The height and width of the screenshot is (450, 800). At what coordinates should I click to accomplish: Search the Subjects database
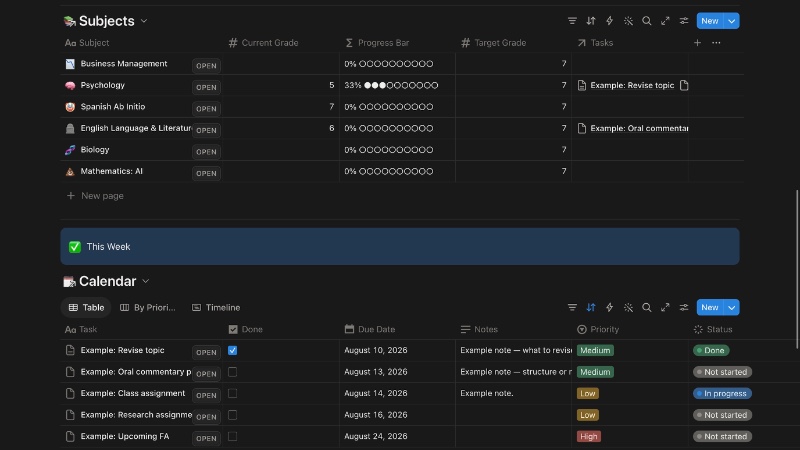[646, 21]
